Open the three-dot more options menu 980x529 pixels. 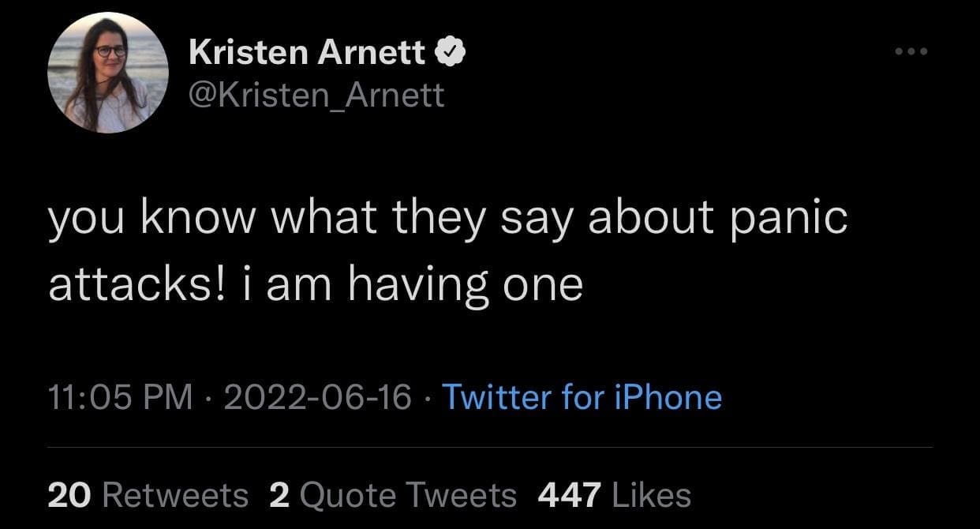point(912,52)
